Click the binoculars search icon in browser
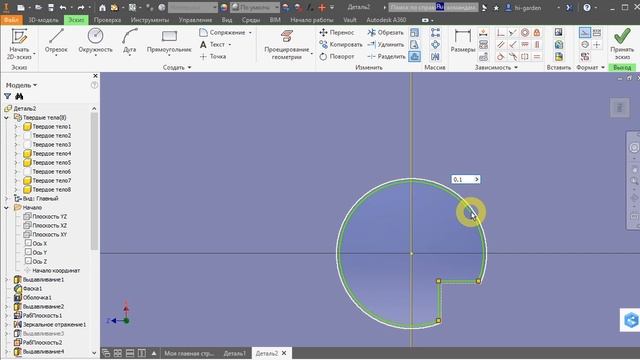 [x=19, y=96]
